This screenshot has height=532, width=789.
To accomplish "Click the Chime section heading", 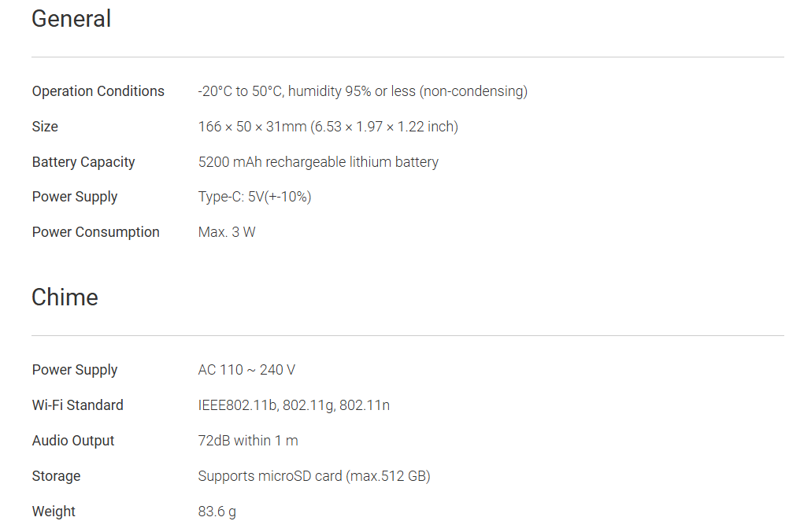I will click(65, 297).
